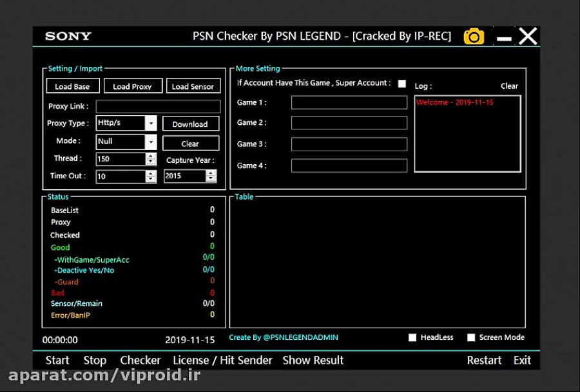
Task: Click the Load Sensor button
Action: tap(193, 86)
